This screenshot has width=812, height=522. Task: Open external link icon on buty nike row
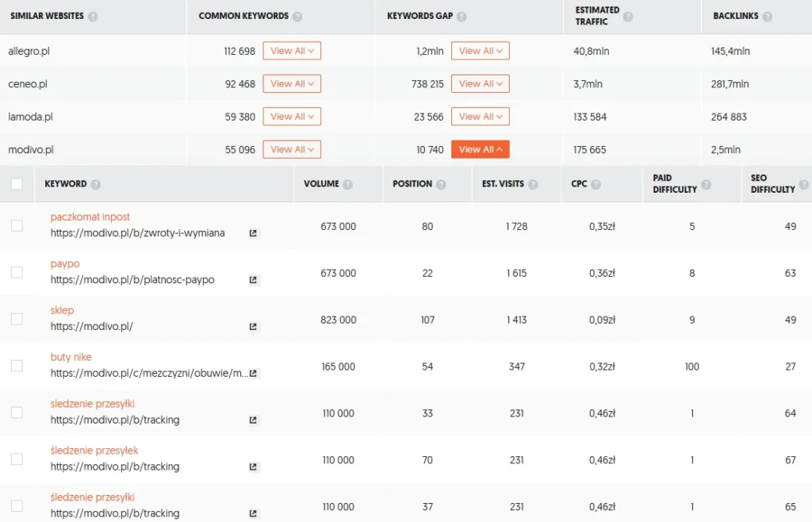click(252, 374)
